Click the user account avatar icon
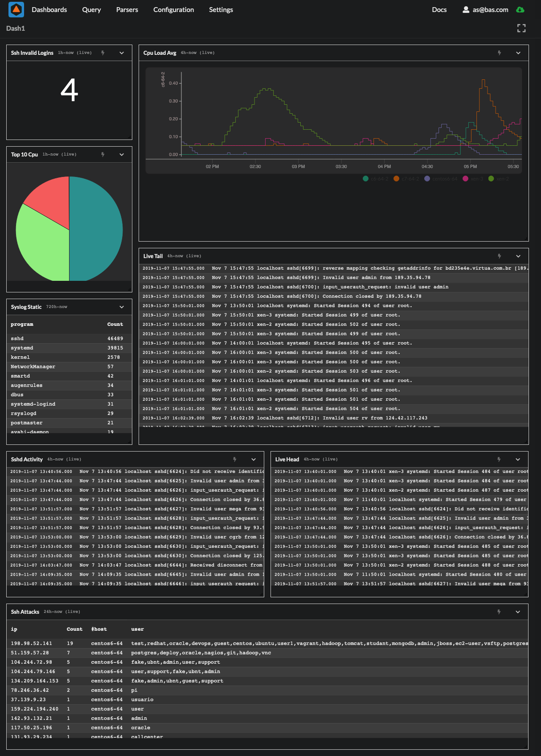The height and width of the screenshot is (756, 541). (x=466, y=10)
